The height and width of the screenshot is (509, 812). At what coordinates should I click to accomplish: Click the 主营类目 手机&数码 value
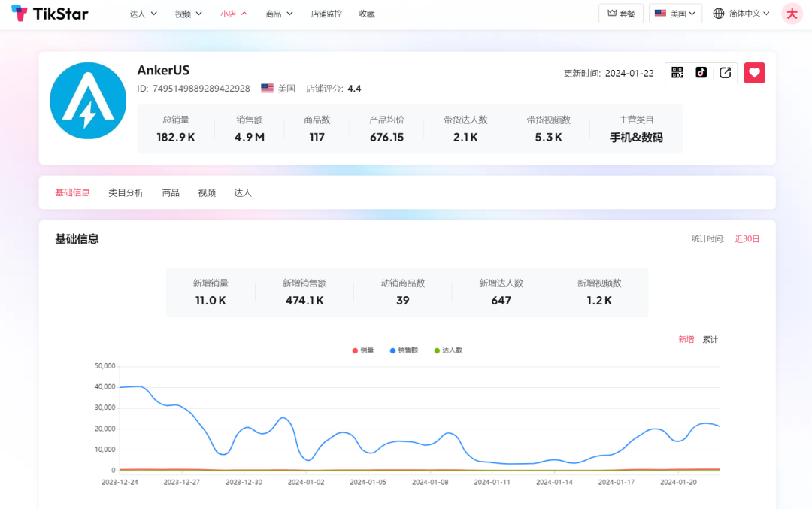coord(637,138)
